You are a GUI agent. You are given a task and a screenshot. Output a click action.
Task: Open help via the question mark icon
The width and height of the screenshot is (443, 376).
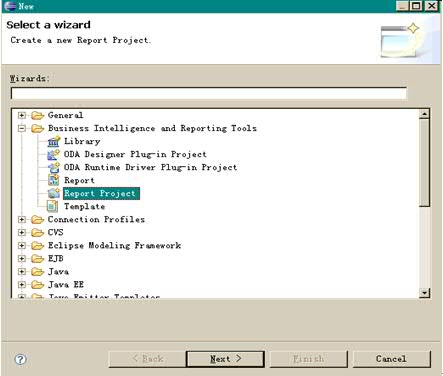point(20,359)
